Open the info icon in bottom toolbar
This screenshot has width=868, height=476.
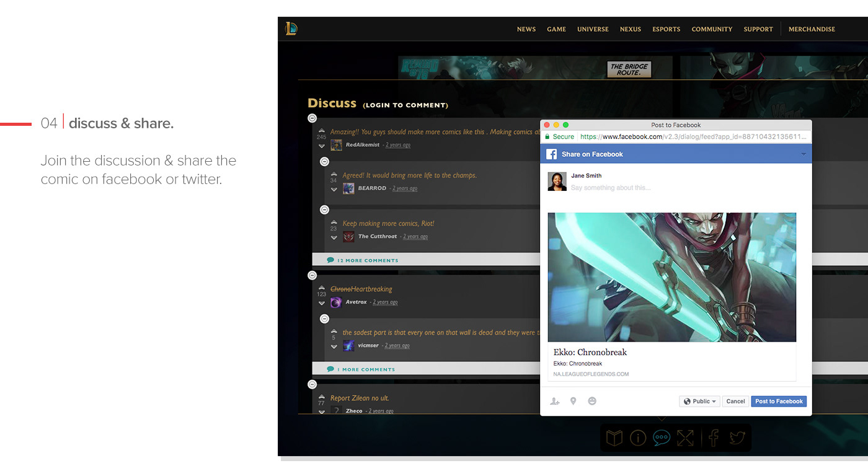coord(638,438)
